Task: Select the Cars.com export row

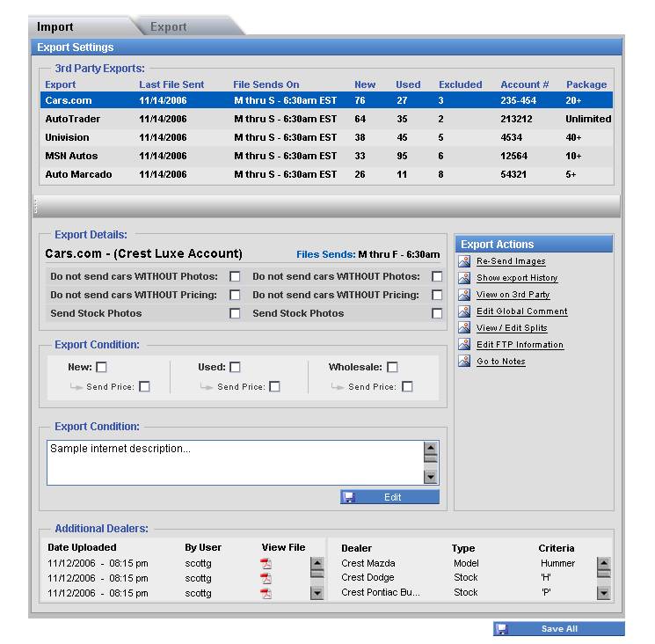Action: pos(327,100)
